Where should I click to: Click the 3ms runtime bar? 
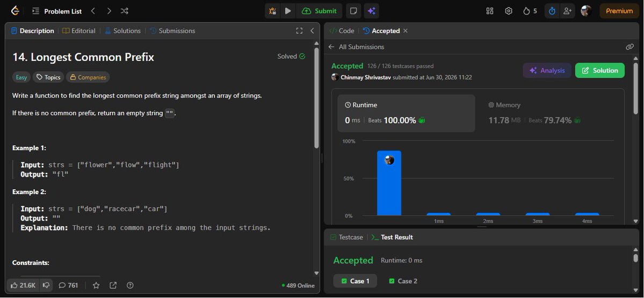pos(538,215)
